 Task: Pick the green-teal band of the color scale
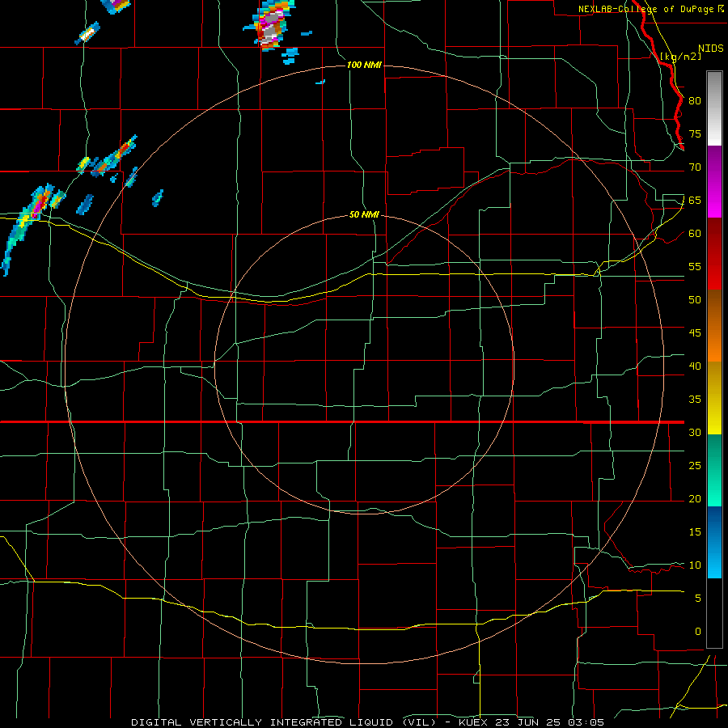tap(714, 470)
